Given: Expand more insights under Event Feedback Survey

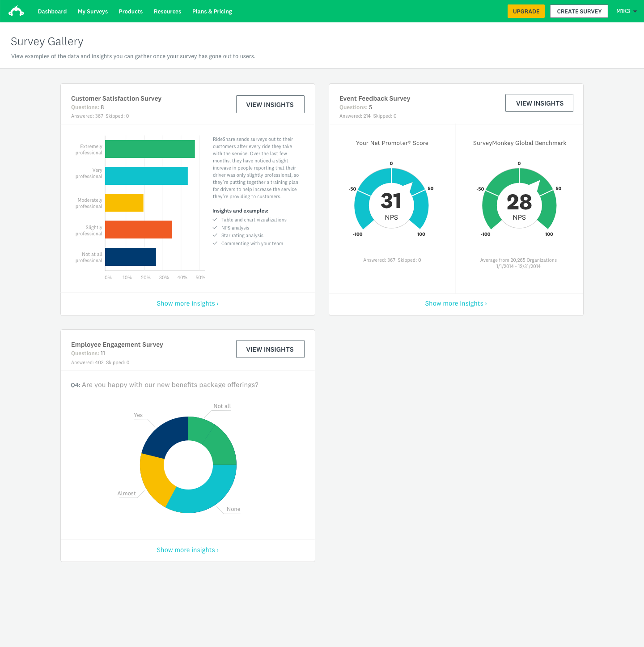Looking at the screenshot, I should click(x=456, y=303).
